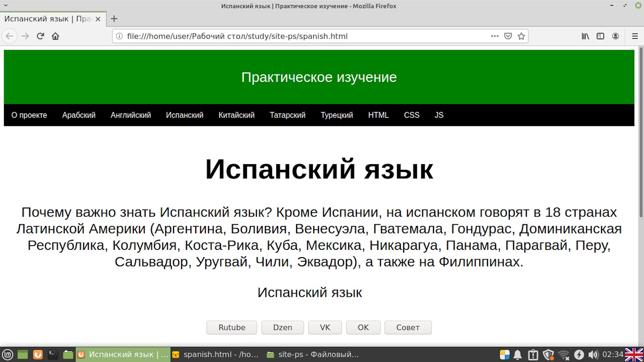This screenshot has height=362, width=644.
Task: Open the Library (bookshelf) icon
Action: [x=585, y=36]
